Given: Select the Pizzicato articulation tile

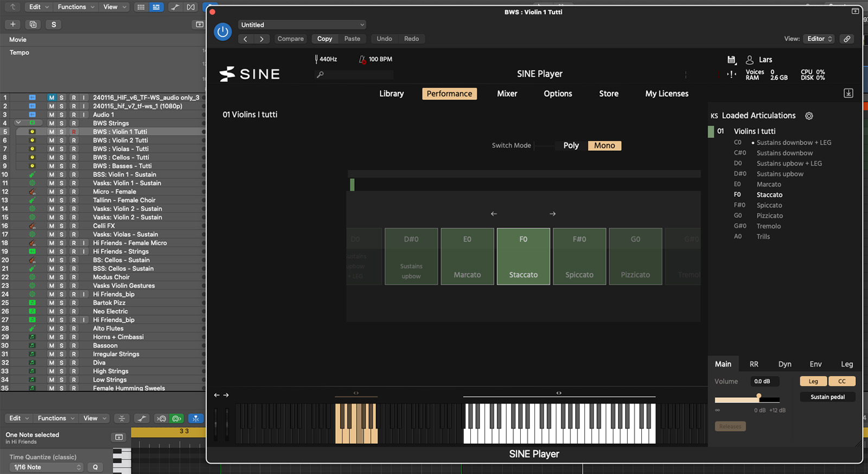Looking at the screenshot, I should (635, 257).
